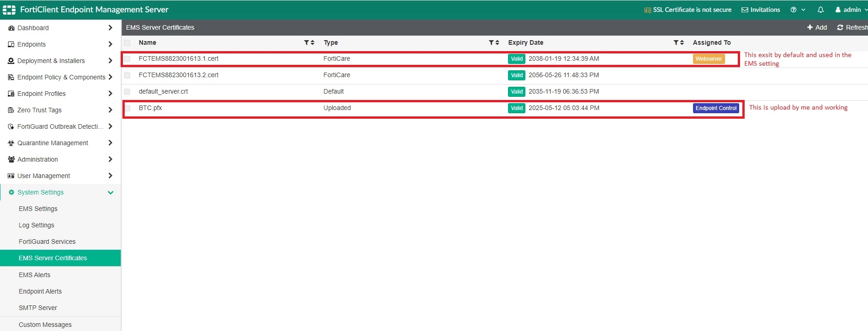Check the BTC.pfx row checkbox
The height and width of the screenshot is (331, 868).
click(127, 108)
